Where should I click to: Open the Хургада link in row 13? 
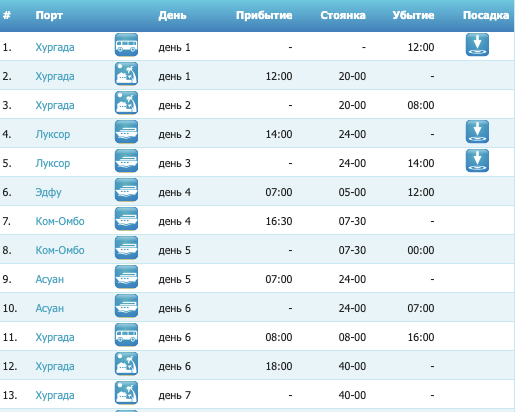55,396
